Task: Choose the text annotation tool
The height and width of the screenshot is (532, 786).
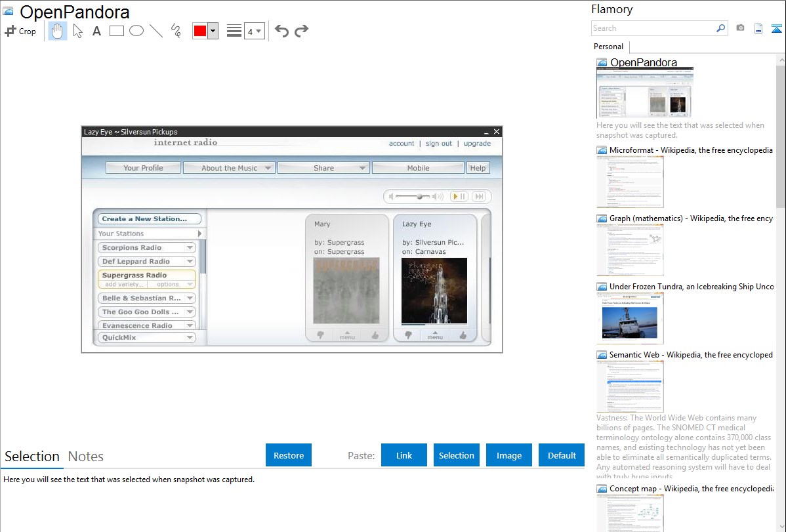Action: (x=96, y=31)
